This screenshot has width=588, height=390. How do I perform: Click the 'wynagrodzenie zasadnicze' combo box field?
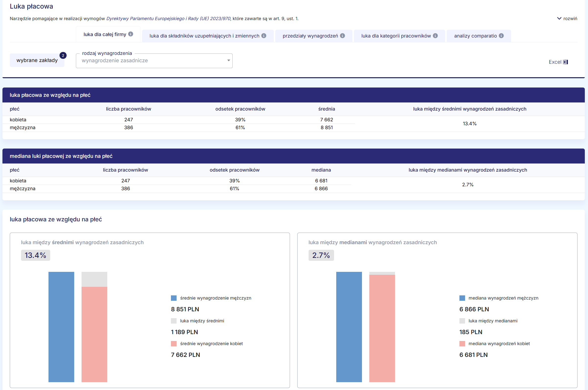[149, 61]
